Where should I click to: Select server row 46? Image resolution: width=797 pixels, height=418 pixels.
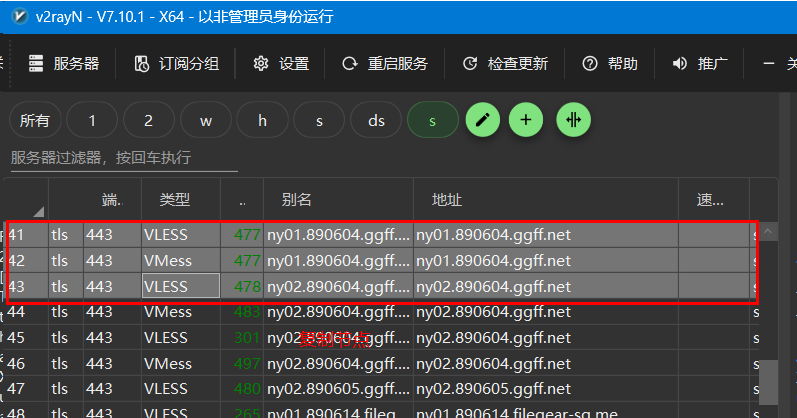click(x=380, y=364)
